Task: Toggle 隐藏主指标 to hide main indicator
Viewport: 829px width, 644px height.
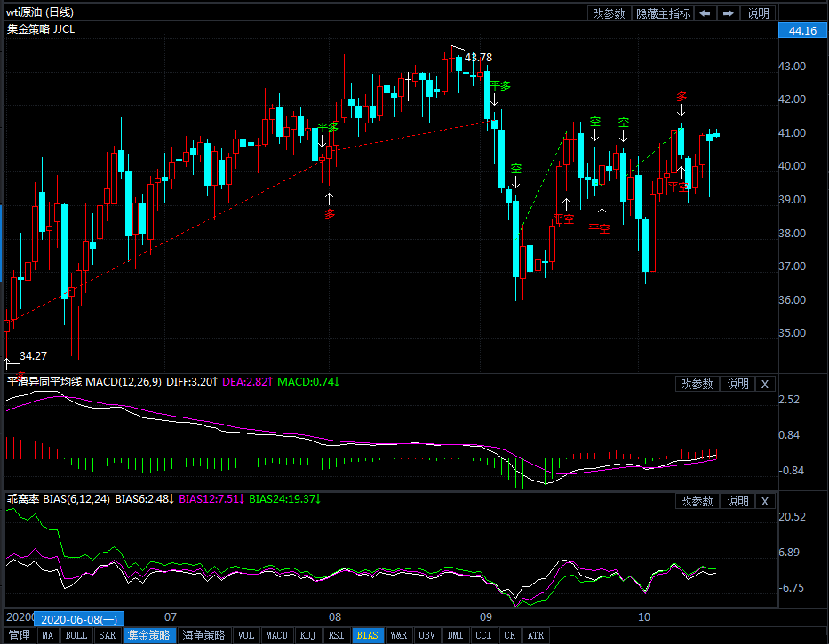Action: pos(662,13)
